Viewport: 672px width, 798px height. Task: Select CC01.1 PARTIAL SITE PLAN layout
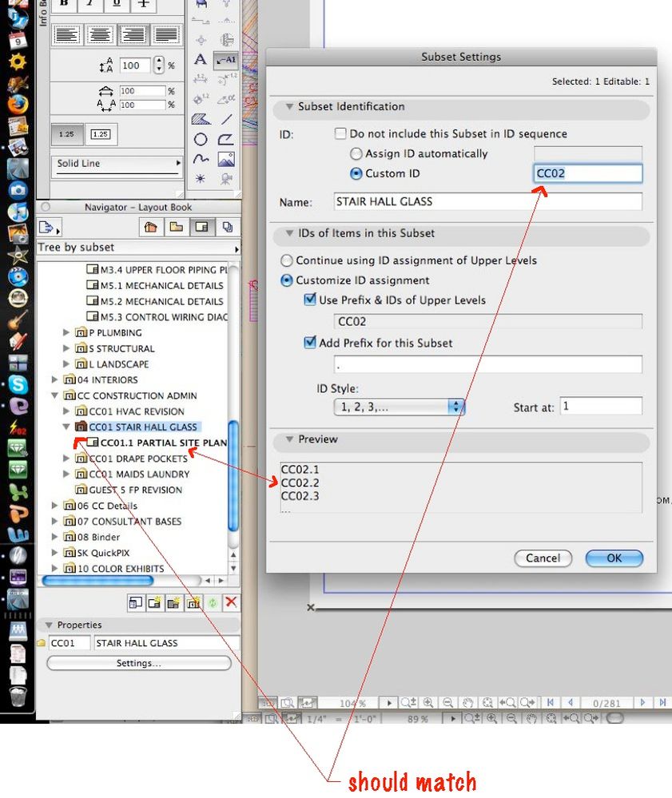click(x=157, y=443)
